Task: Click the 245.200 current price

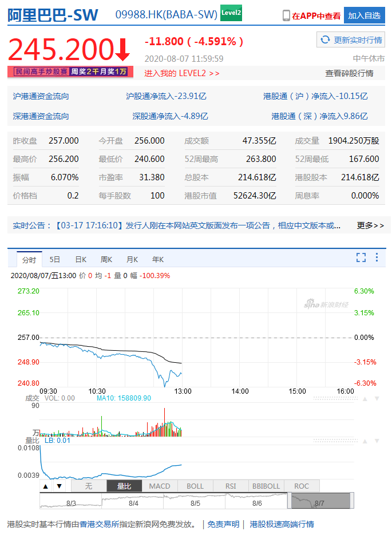Action: tap(61, 49)
